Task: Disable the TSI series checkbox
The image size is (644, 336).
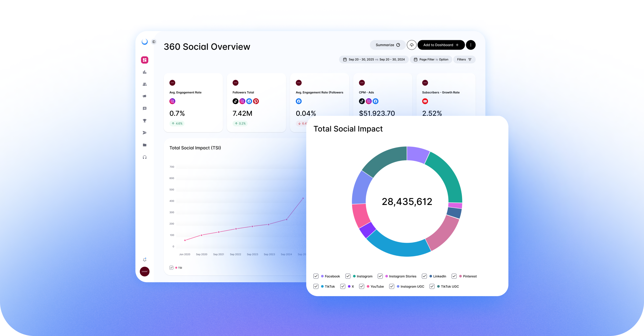Action: click(x=171, y=268)
